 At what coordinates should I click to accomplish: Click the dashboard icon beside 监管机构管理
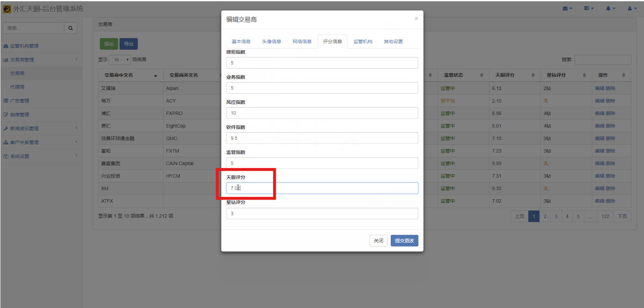click(x=6, y=46)
